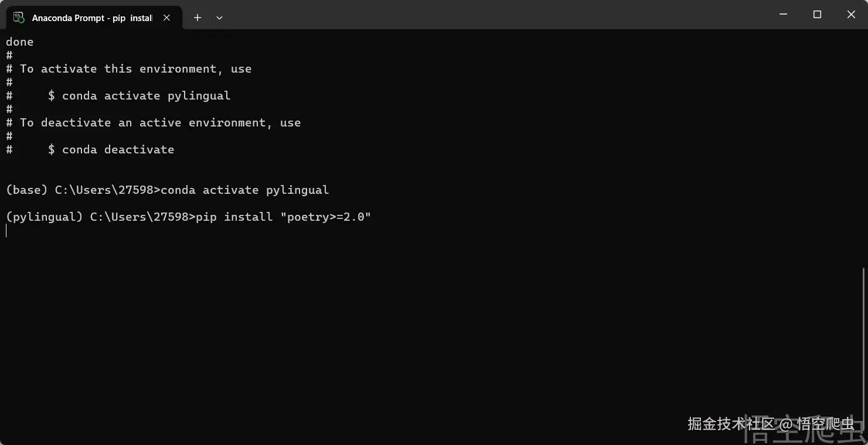Click the (base) C:\Users\27598> prompt text
Screen dimensions: 868x445
click(x=82, y=190)
